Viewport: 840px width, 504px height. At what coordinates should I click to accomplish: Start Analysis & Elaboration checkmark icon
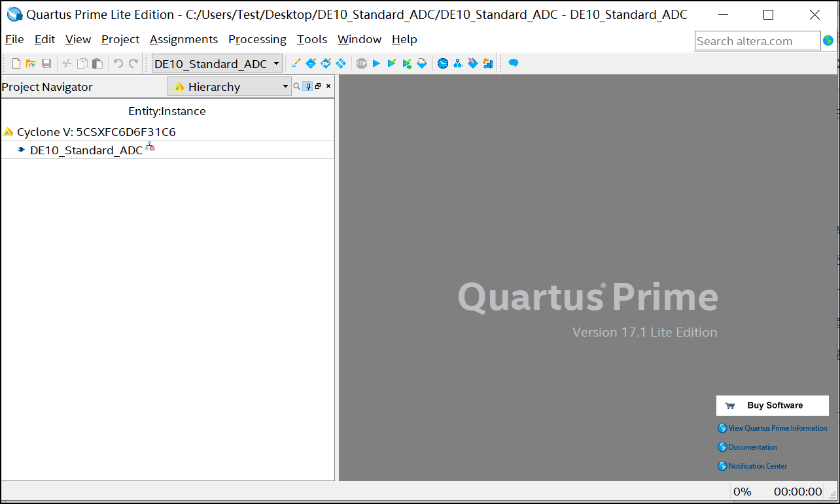392,63
